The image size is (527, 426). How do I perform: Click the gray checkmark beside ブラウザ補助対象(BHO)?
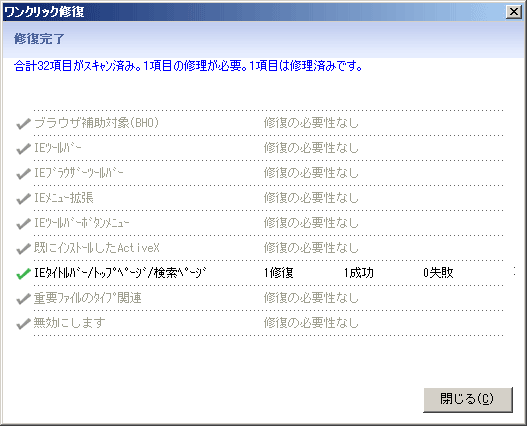(x=24, y=124)
